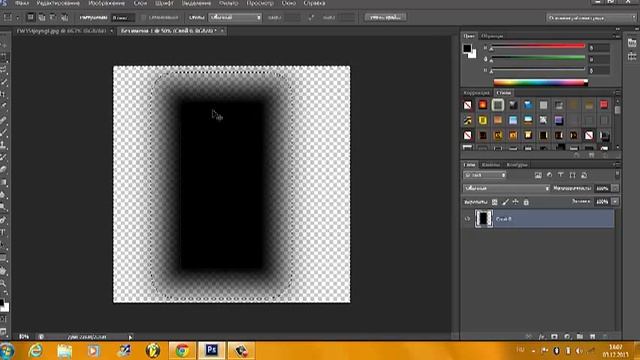Viewport: 640px width, 360px height.
Task: Select the Clone Stamp tool
Action: pyautogui.click(x=4, y=145)
